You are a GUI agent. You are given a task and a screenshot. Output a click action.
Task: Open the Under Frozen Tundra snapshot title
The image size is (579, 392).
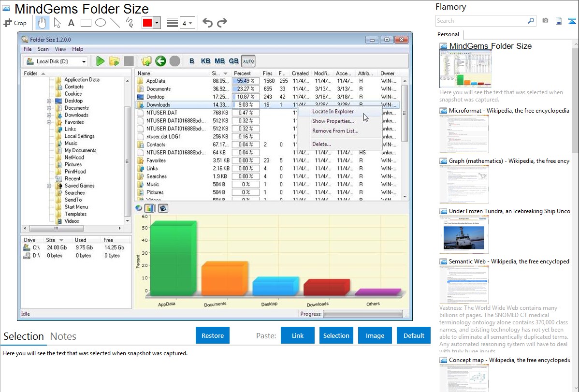click(x=509, y=211)
